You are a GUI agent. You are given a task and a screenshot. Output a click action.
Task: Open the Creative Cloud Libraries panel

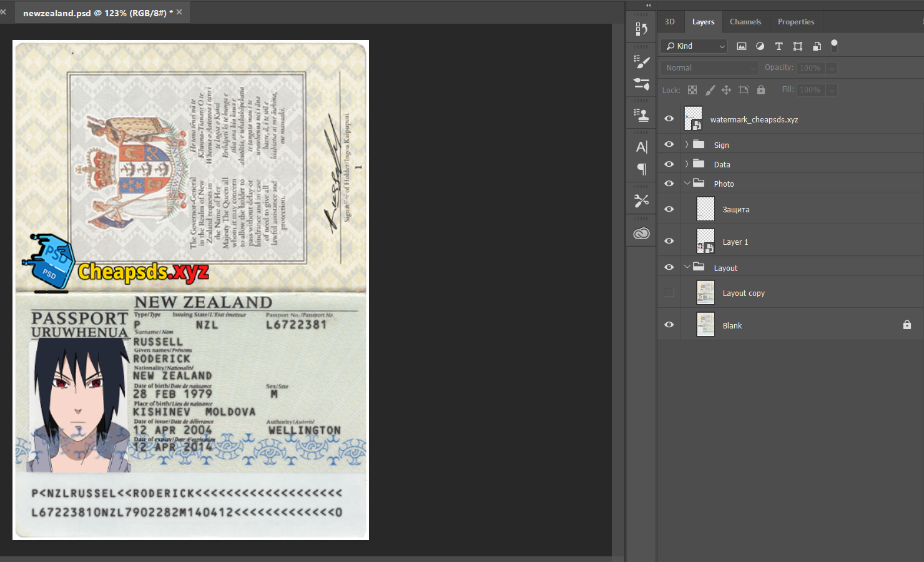pos(641,234)
